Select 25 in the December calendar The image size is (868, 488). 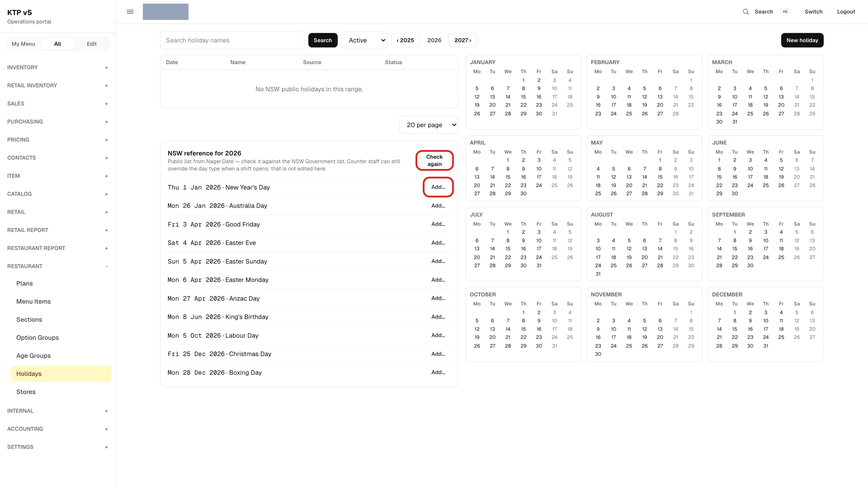pos(781,337)
